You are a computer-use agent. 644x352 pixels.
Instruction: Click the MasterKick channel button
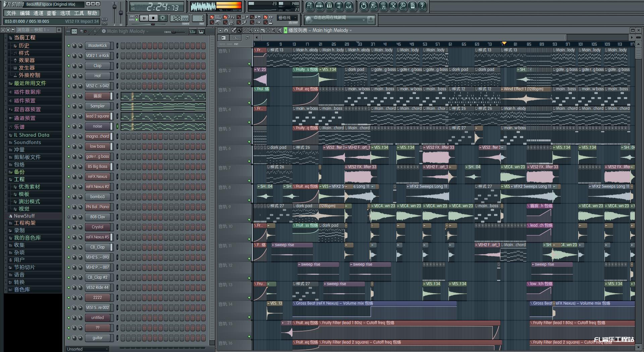coord(98,46)
